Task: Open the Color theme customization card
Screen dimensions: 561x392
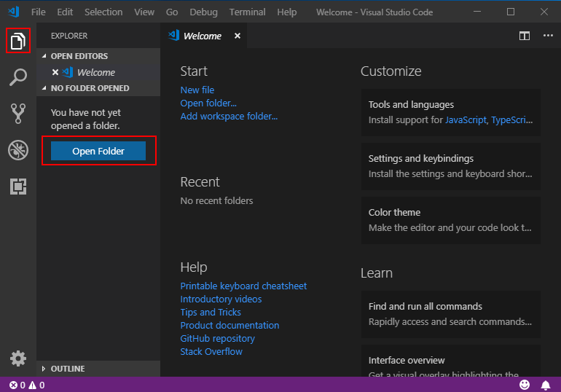Action: pos(450,220)
